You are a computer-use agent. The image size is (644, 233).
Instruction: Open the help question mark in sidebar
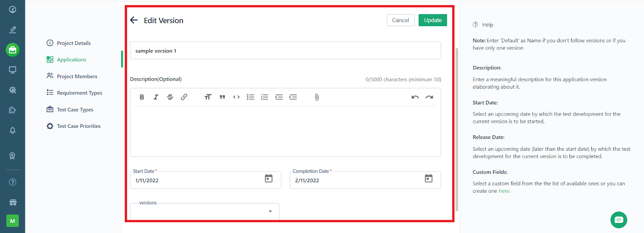click(x=12, y=182)
